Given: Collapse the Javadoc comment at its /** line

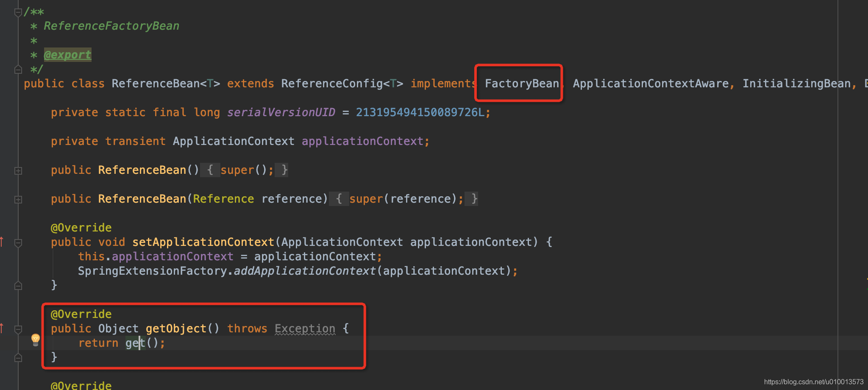Looking at the screenshot, I should tap(18, 12).
